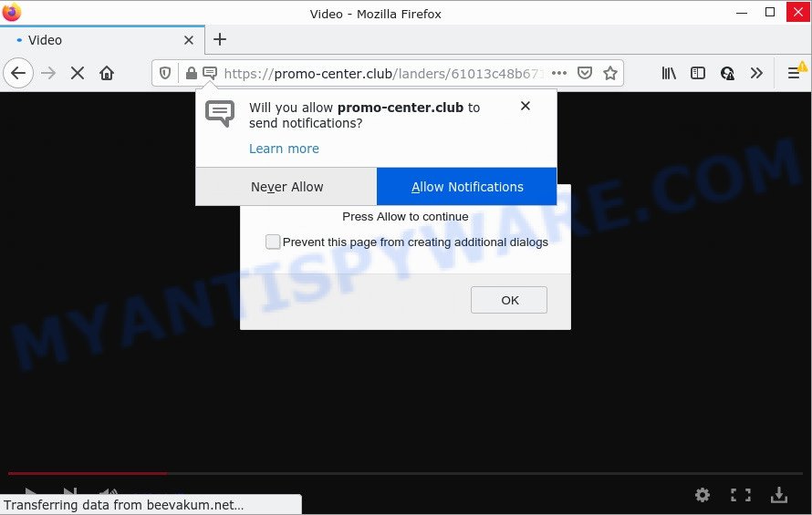The image size is (812, 515).
Task: Go back to the previous page
Action: [x=18, y=73]
